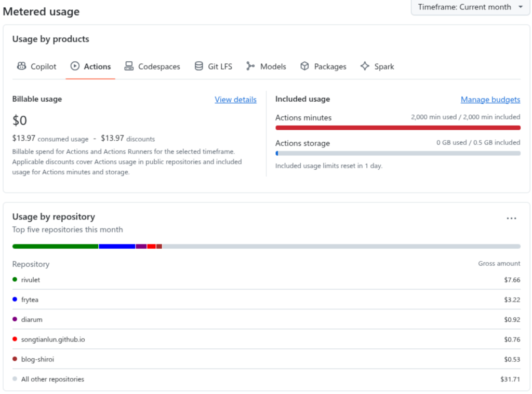Select the songtianlun.github.io repository name
This screenshot has width=532, height=394.
point(54,339)
